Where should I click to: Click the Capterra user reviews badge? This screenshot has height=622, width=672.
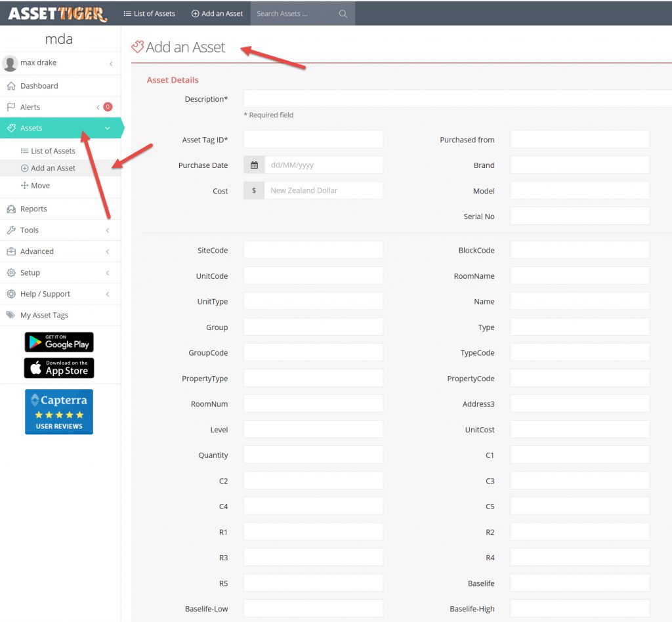pos(59,412)
